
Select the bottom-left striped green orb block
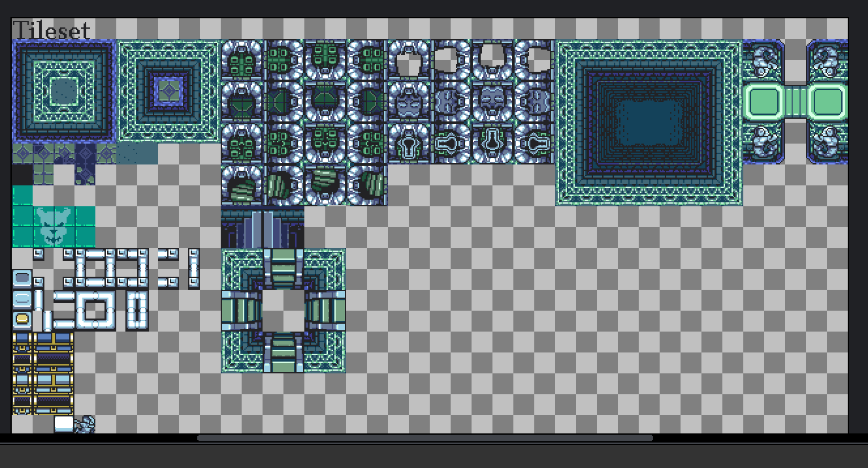(242, 185)
